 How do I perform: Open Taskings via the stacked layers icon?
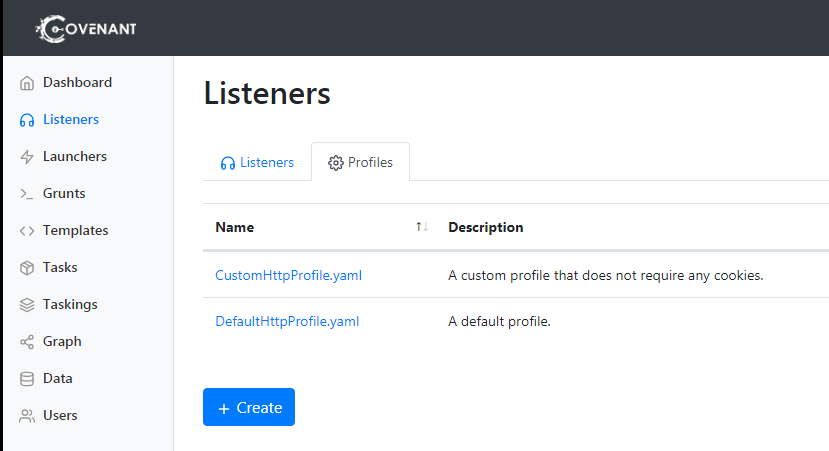coord(27,305)
